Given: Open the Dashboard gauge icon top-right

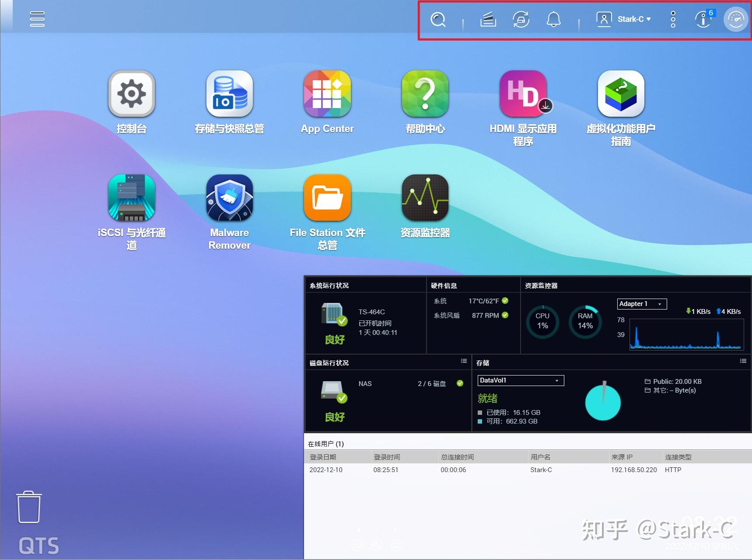Looking at the screenshot, I should tap(735, 19).
